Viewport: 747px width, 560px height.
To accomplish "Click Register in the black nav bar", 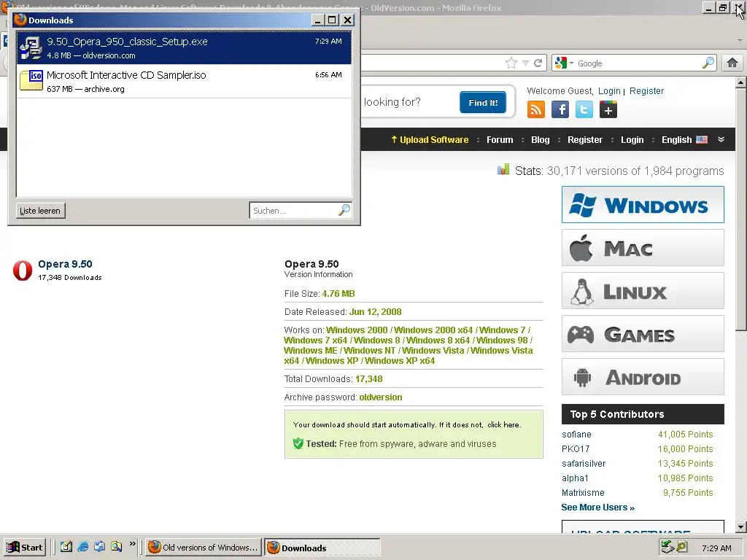I will coord(585,139).
